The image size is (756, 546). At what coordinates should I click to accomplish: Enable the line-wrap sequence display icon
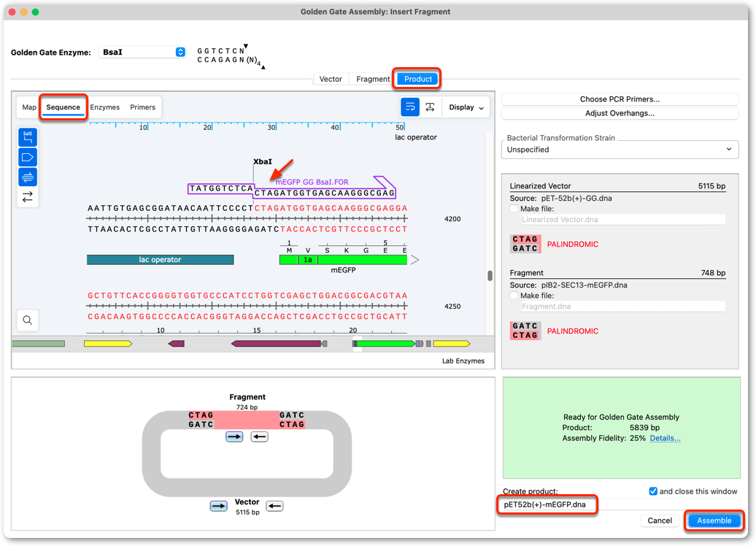(410, 107)
